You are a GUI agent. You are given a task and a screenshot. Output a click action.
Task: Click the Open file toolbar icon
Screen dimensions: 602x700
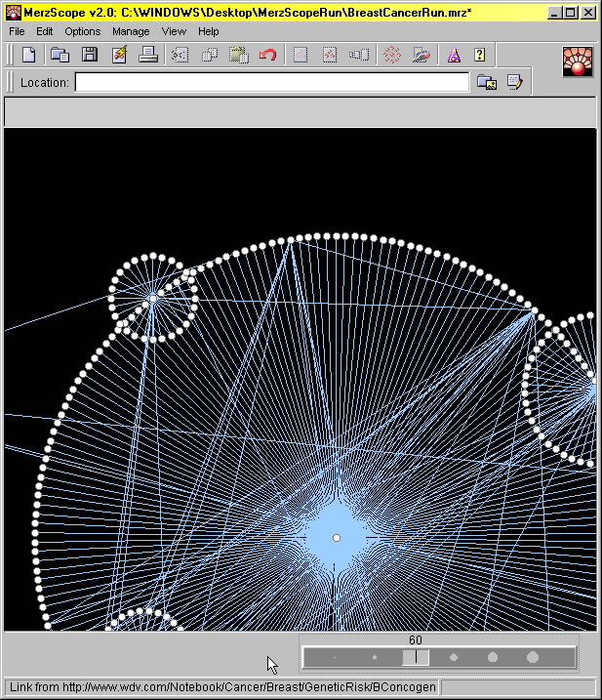point(60,55)
